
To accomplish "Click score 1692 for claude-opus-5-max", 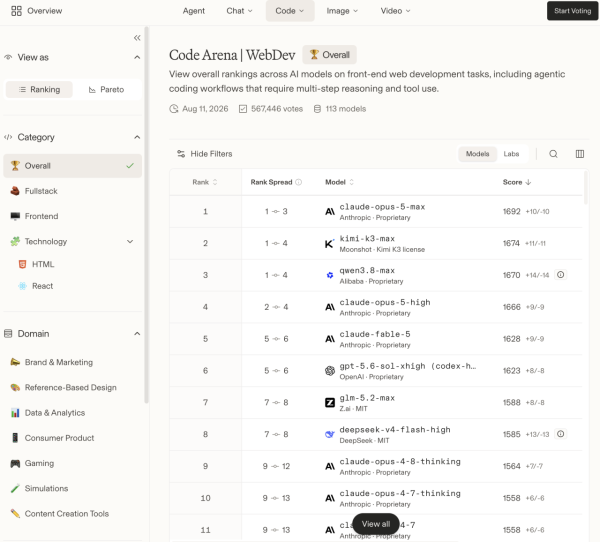I will (511, 211).
